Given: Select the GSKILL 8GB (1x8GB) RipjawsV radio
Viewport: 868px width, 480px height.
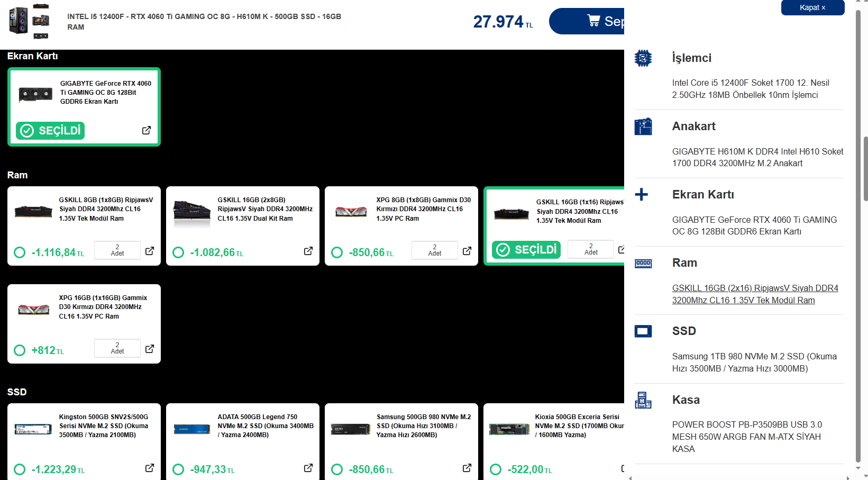Looking at the screenshot, I should 20,252.
